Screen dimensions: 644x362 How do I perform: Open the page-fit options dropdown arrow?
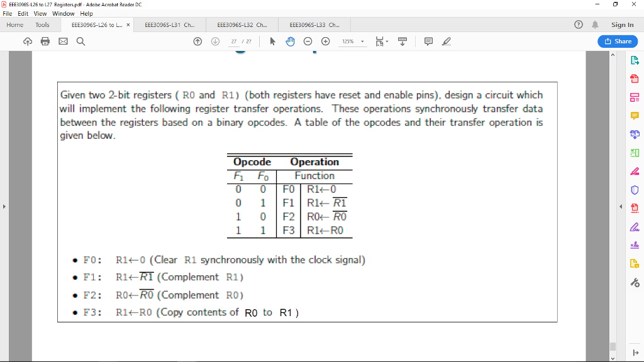pos(386,41)
